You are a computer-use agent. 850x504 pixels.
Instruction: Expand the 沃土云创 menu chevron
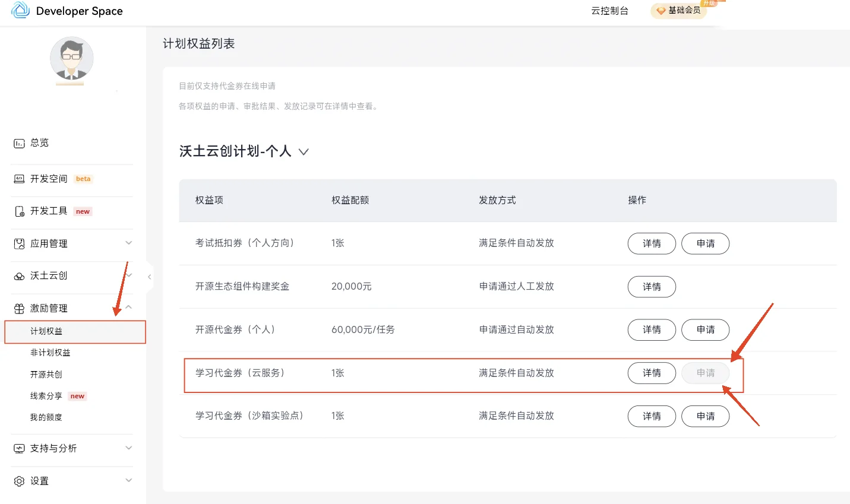click(x=128, y=275)
